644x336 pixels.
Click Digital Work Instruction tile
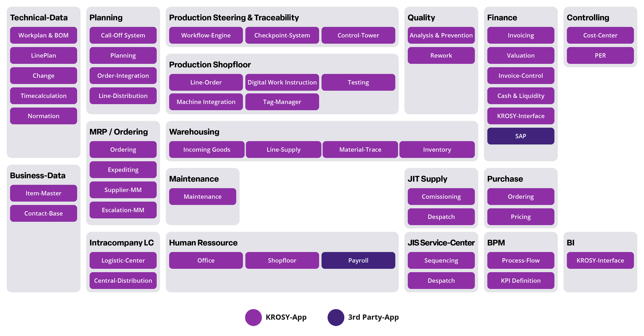coord(282,82)
